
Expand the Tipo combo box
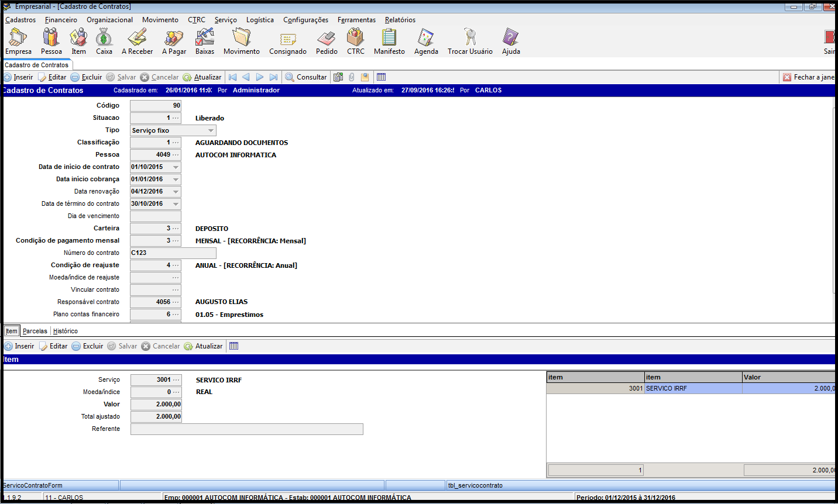pyautogui.click(x=211, y=130)
